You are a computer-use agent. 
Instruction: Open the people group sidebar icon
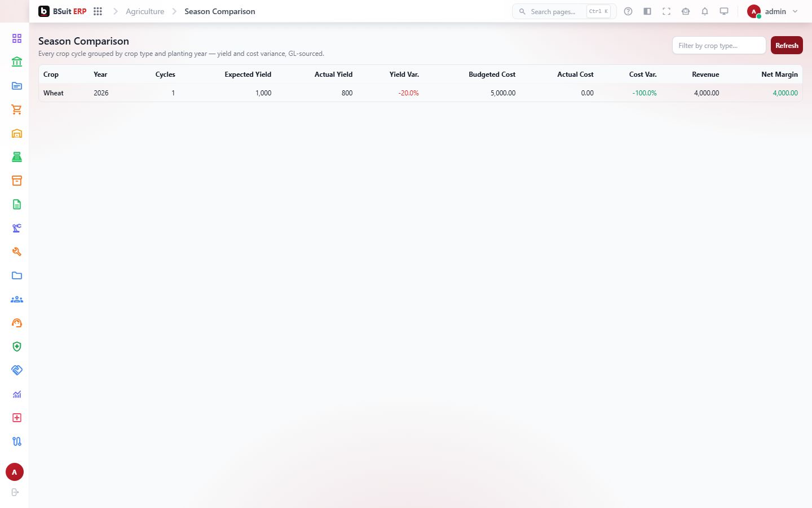coord(17,299)
